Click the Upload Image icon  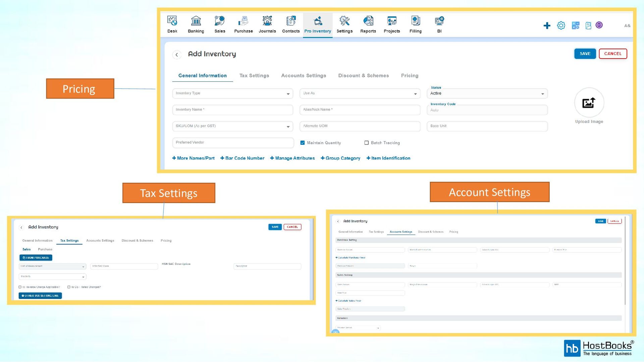[x=589, y=103]
